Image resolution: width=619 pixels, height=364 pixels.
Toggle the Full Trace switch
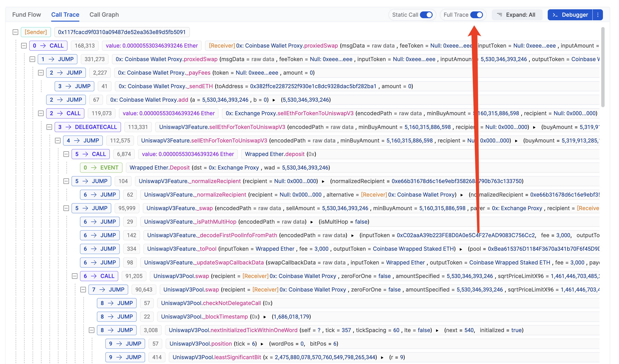[x=477, y=15]
